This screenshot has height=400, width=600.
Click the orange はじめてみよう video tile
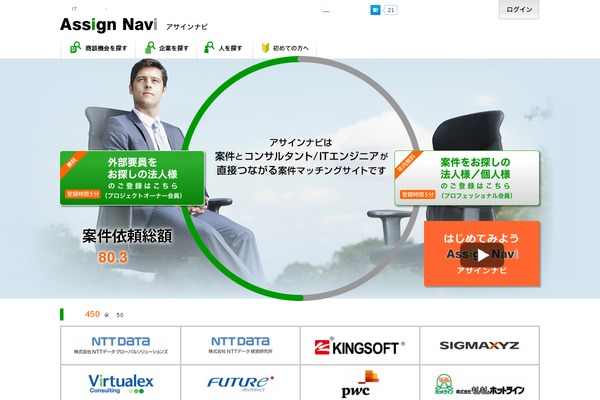pyautogui.click(x=482, y=253)
